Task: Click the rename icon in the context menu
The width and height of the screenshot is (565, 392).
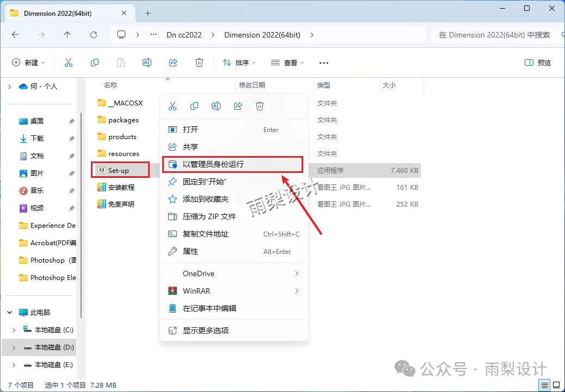Action: [x=216, y=106]
